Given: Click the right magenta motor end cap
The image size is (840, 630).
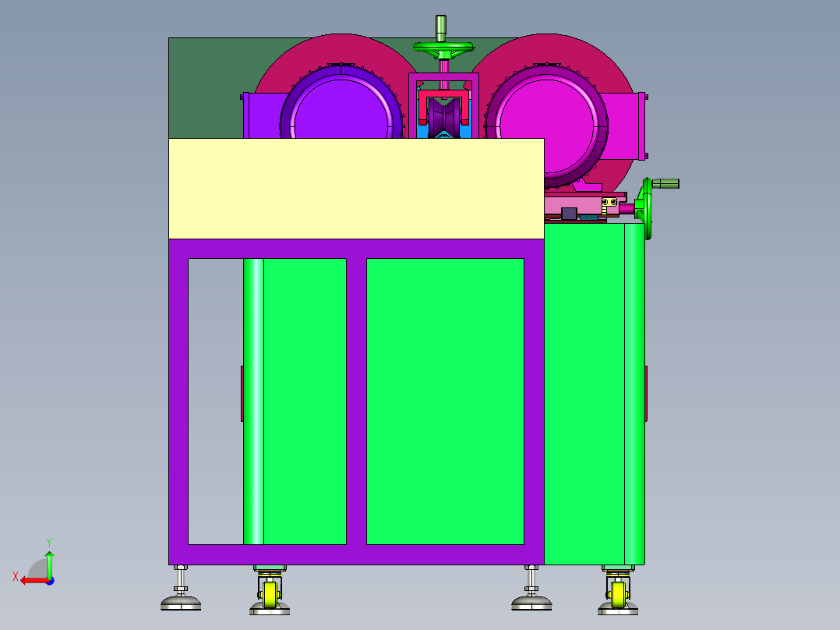Looking at the screenshot, I should (546, 125).
